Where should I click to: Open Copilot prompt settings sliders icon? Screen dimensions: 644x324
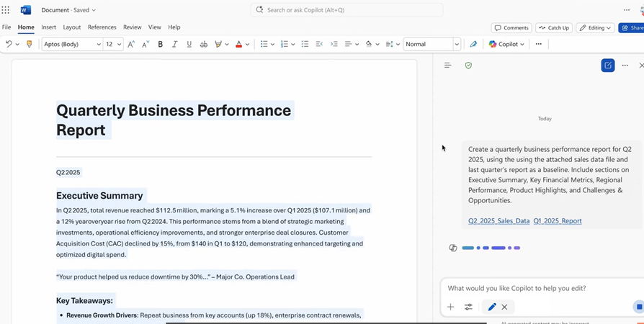click(469, 307)
